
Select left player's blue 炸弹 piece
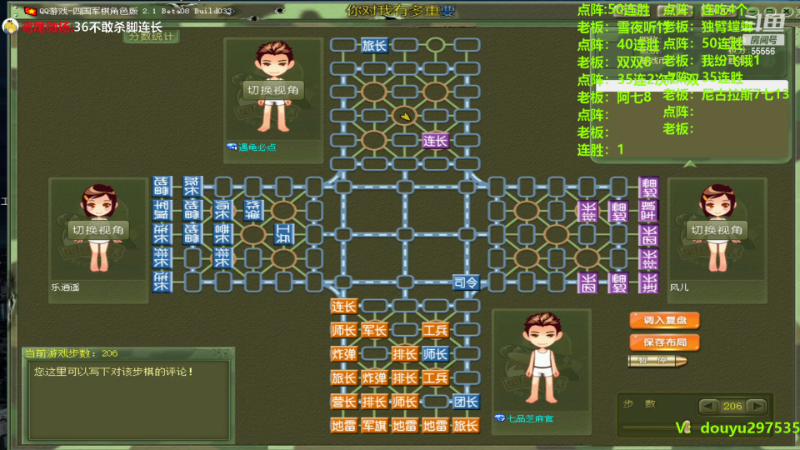[x=253, y=210]
